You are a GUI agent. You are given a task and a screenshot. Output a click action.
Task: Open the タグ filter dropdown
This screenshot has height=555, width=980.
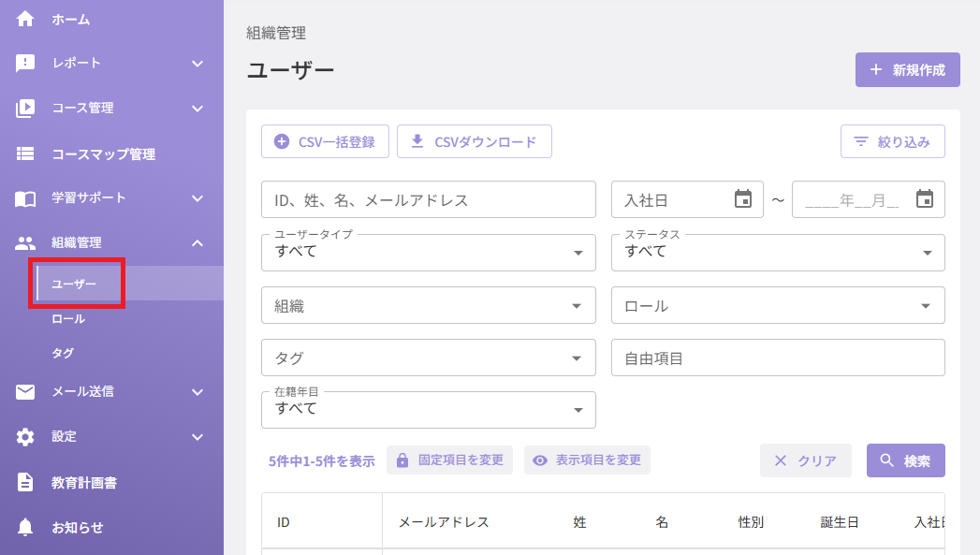[x=428, y=358]
